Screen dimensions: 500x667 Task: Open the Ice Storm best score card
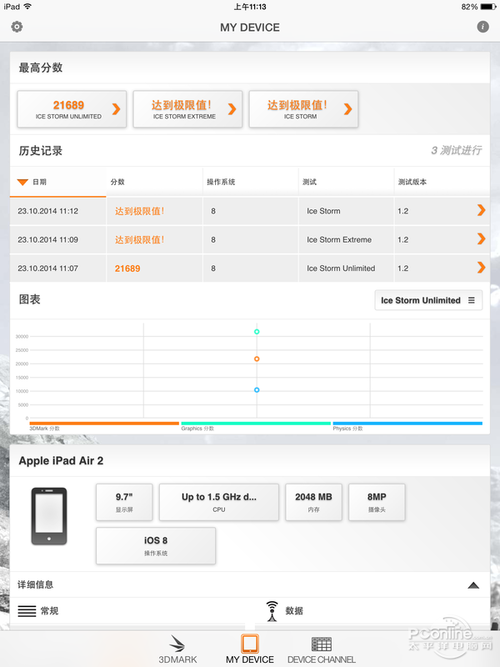(303, 109)
